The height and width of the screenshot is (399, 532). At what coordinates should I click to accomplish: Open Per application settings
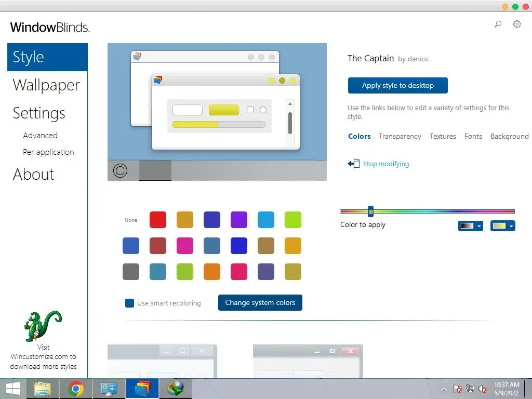point(48,152)
